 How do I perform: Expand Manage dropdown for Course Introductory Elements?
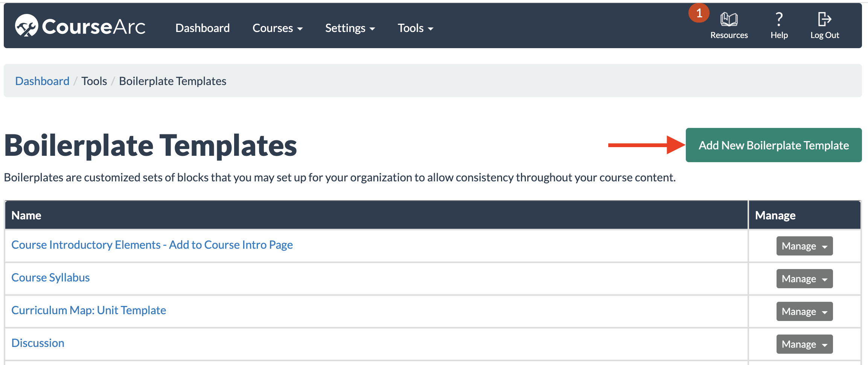804,246
